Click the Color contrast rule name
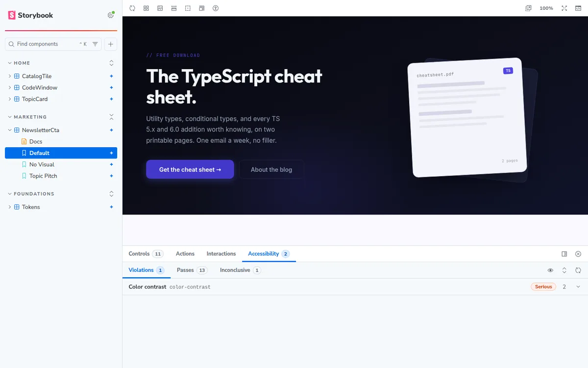 [147, 287]
